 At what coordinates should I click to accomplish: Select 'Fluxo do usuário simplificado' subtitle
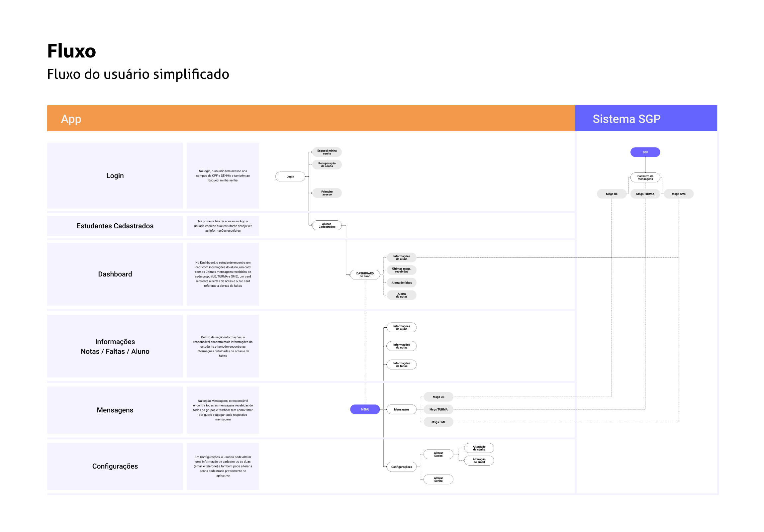[138, 74]
